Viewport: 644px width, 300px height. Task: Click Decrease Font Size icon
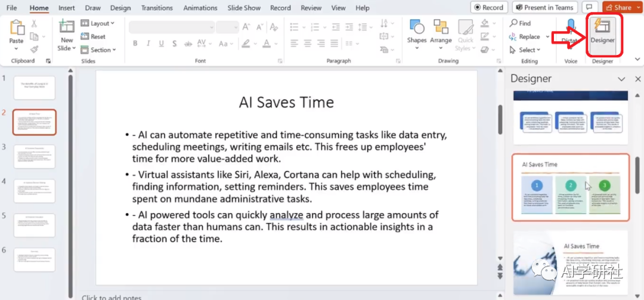259,27
